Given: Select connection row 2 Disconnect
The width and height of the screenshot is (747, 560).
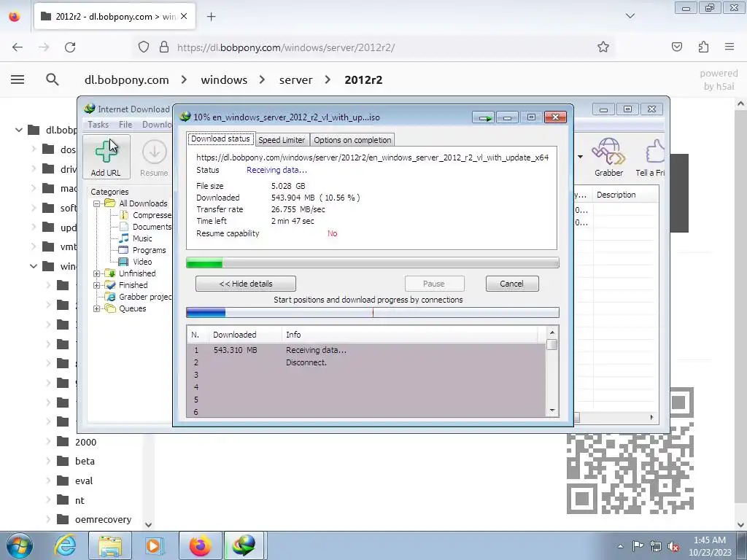Looking at the screenshot, I should [366, 362].
